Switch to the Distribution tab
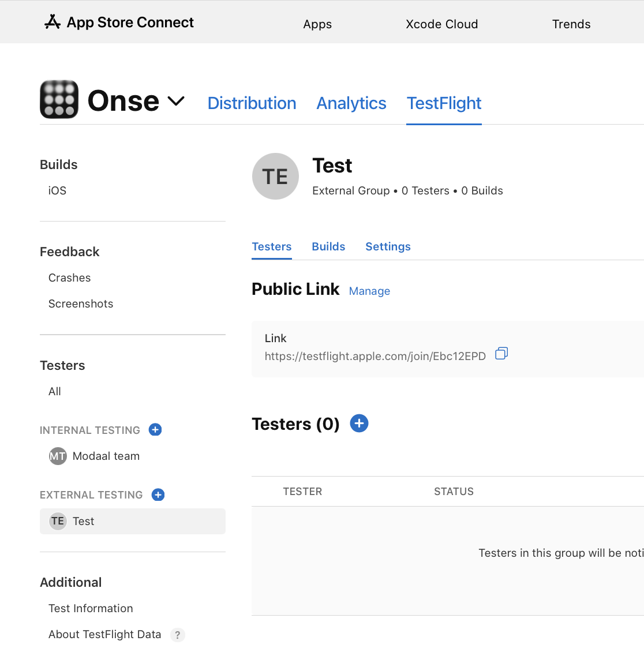This screenshot has width=644, height=652. (252, 103)
